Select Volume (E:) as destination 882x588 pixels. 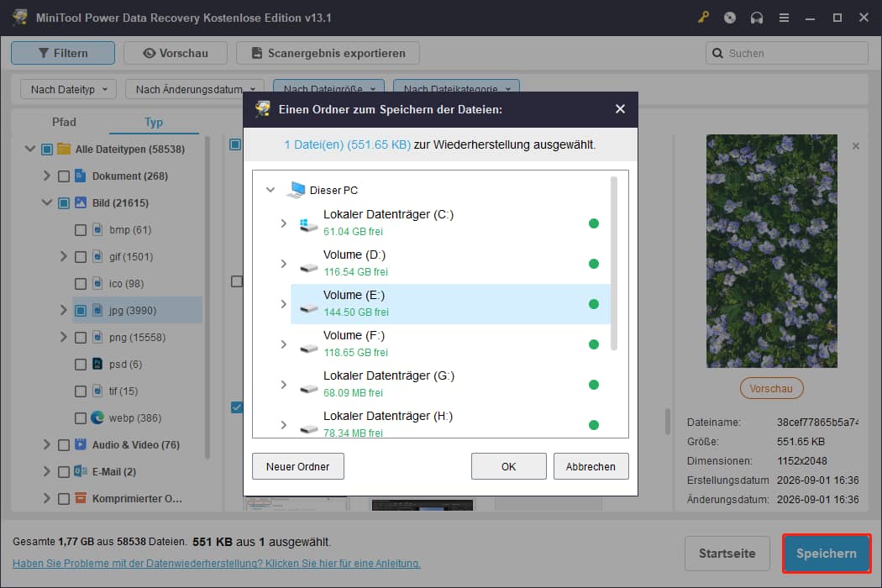click(x=450, y=304)
